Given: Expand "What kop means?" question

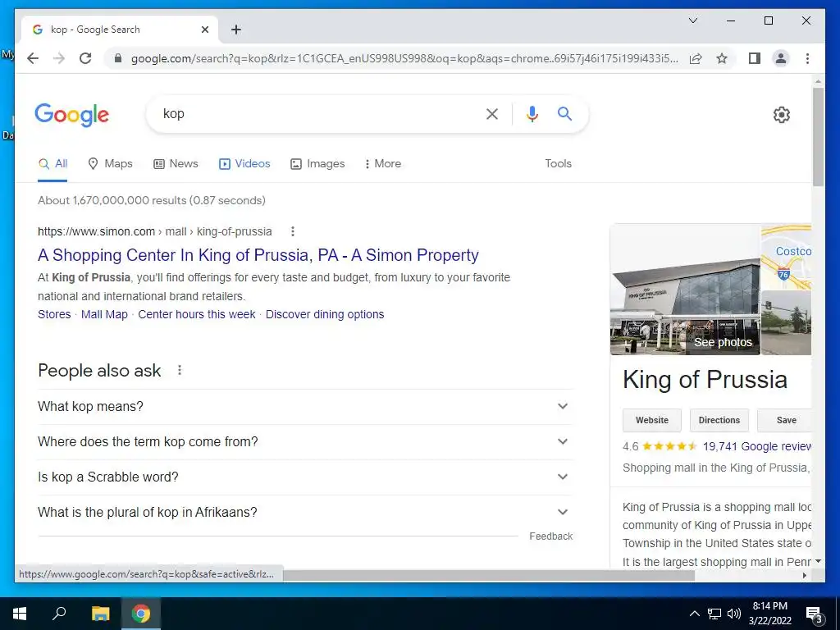Looking at the screenshot, I should click(x=305, y=407).
